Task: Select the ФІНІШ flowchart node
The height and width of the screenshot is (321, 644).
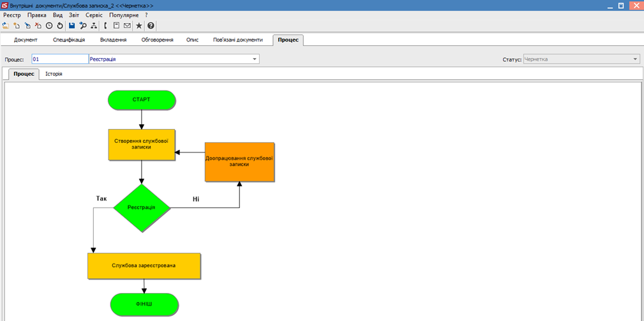Action: pos(144,304)
